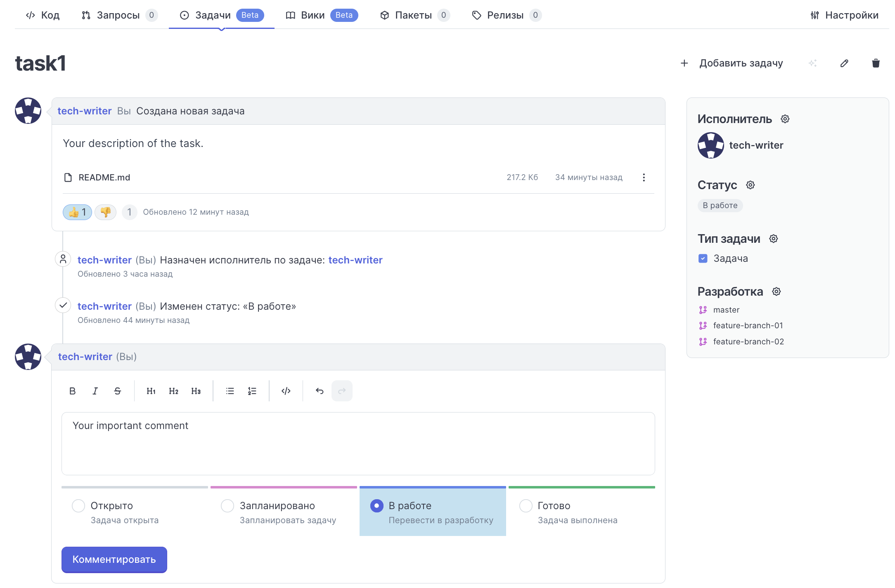Select the Запланировано status radio
This screenshot has height=588, width=895.
pyautogui.click(x=227, y=506)
